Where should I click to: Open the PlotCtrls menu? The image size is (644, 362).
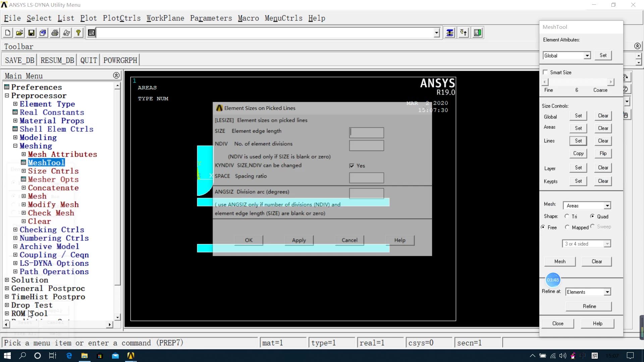(122, 18)
